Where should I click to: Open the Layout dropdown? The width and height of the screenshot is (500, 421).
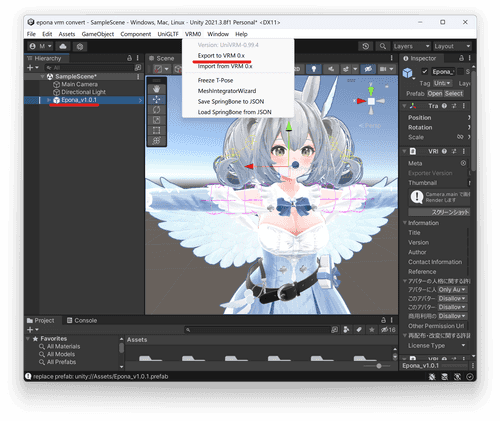(452, 46)
